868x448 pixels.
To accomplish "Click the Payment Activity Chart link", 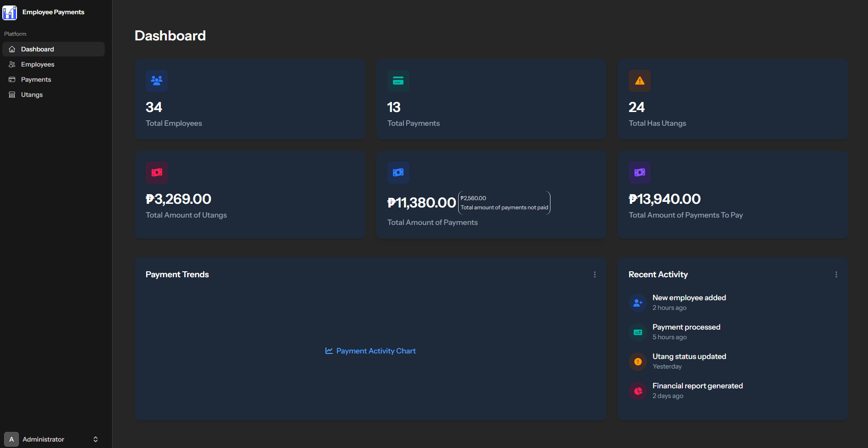I will (x=370, y=351).
